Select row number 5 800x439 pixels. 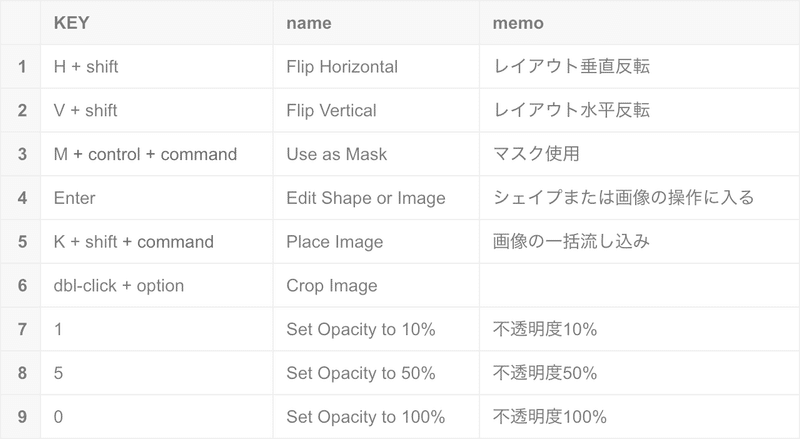click(20, 241)
